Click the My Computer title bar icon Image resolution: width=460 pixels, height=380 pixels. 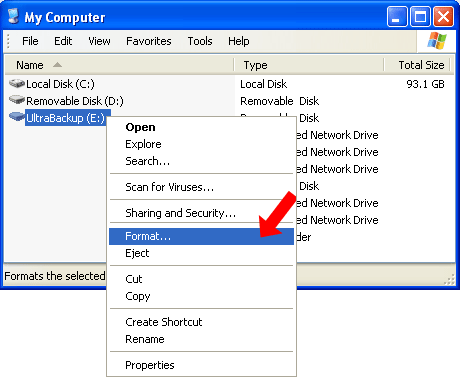[14, 16]
